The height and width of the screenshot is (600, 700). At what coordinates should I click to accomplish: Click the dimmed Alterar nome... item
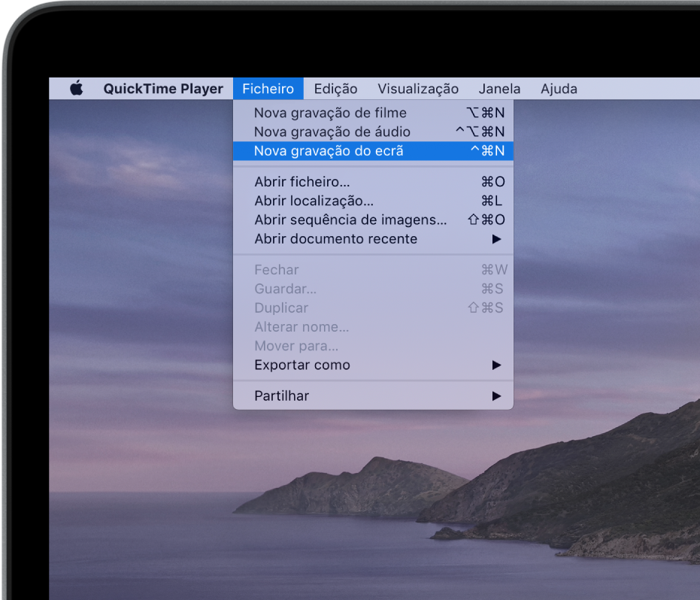(x=373, y=327)
